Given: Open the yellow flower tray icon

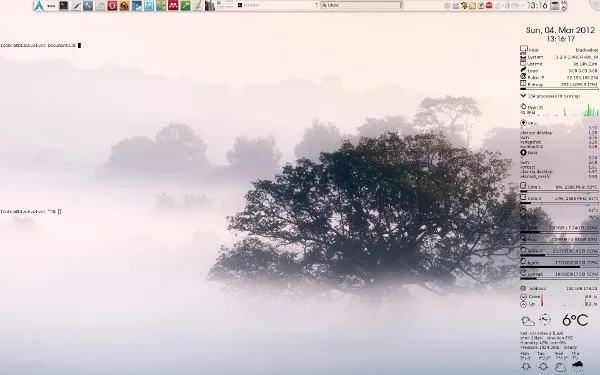Looking at the screenshot, I should 464,6.
